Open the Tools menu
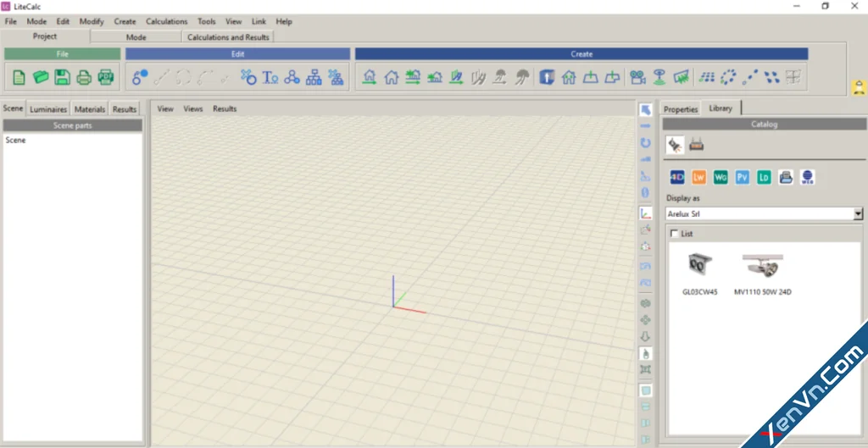The height and width of the screenshot is (448, 868). point(207,21)
